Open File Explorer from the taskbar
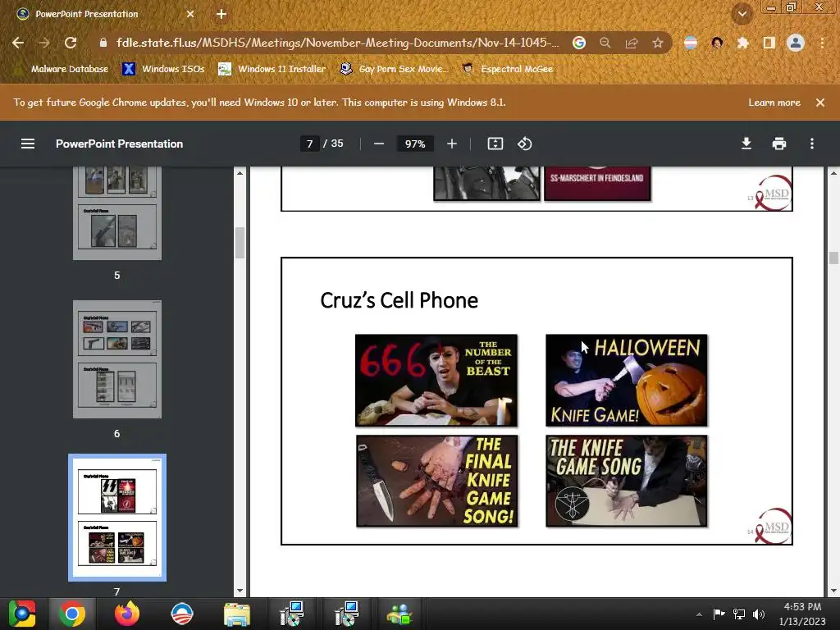Image resolution: width=840 pixels, height=630 pixels. pyautogui.click(x=236, y=614)
